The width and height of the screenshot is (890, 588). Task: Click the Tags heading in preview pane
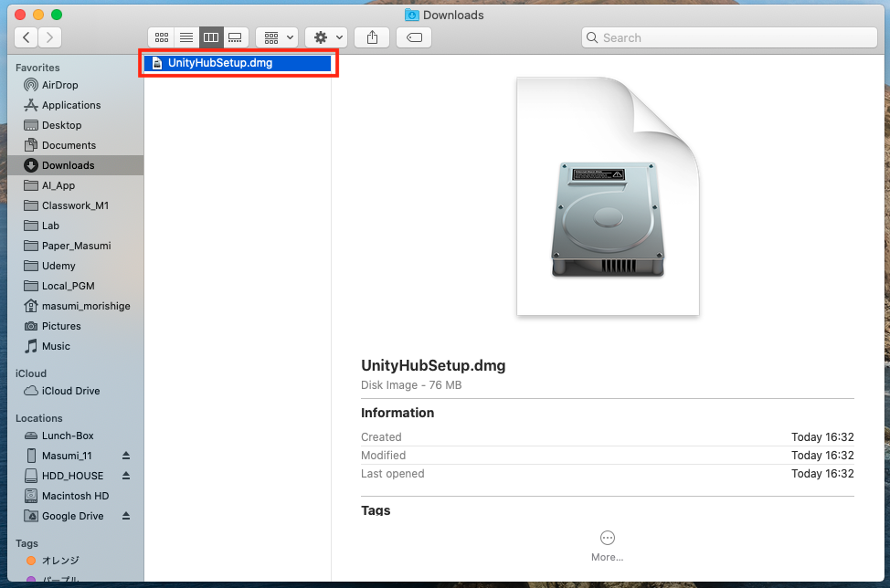[376, 509]
